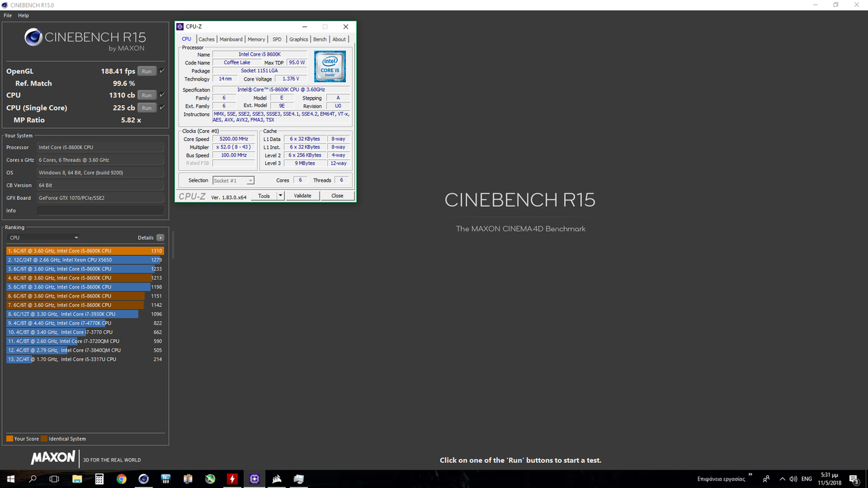
Task: Select ranking row Core i7-3770
Action: pos(85,332)
